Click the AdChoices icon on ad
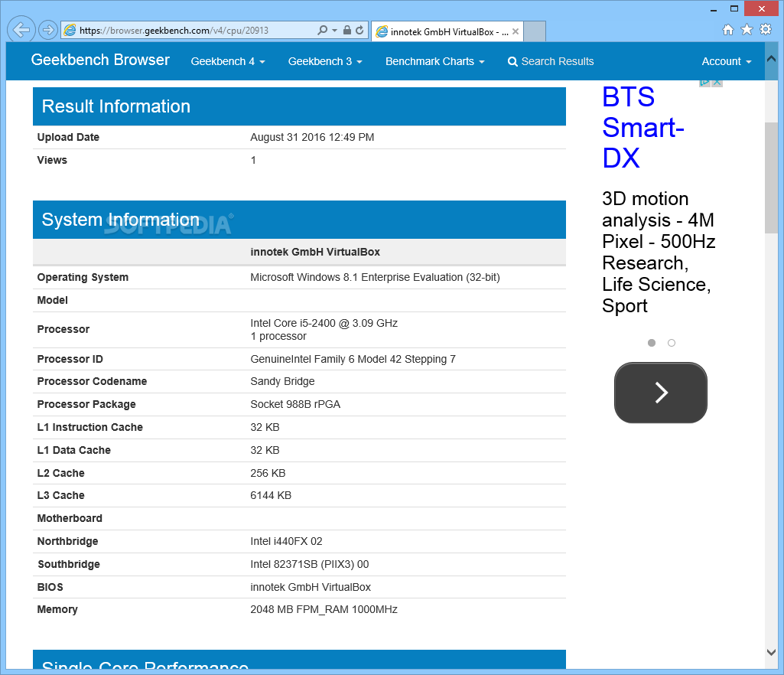This screenshot has height=675, width=784. pos(704,82)
